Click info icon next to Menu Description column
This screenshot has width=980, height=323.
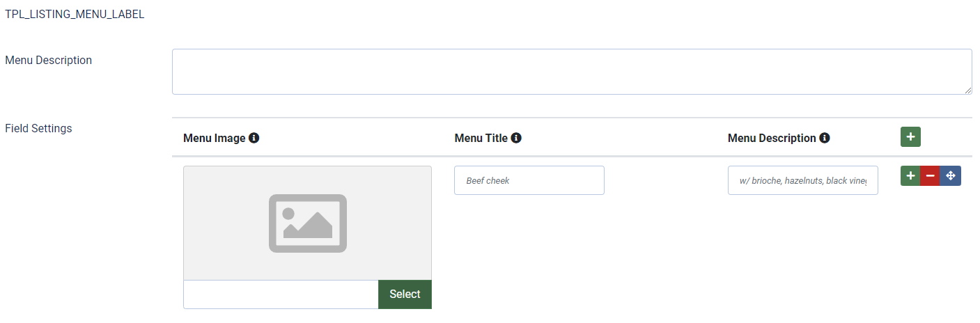point(825,138)
